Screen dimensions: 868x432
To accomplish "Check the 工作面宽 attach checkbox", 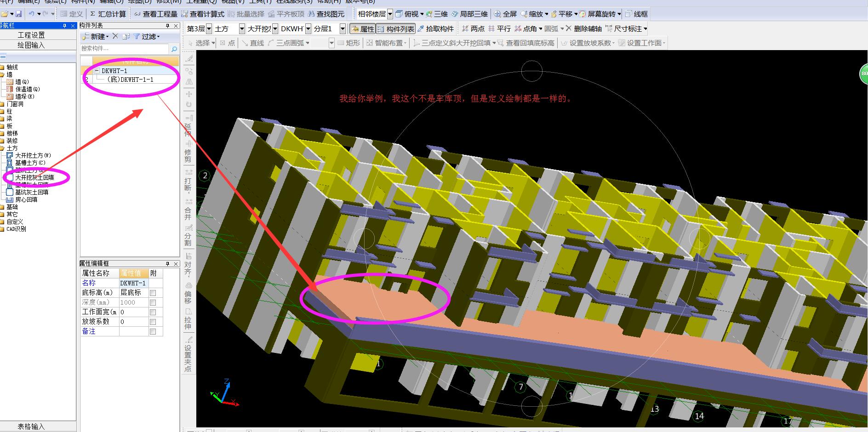I will point(153,312).
